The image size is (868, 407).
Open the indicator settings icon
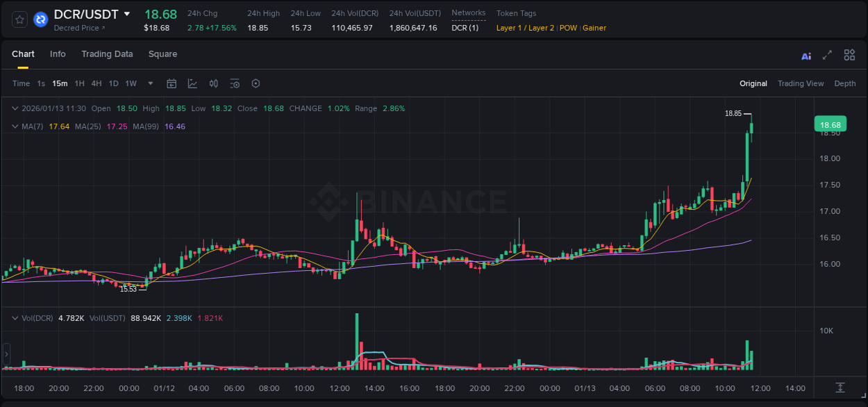click(235, 83)
